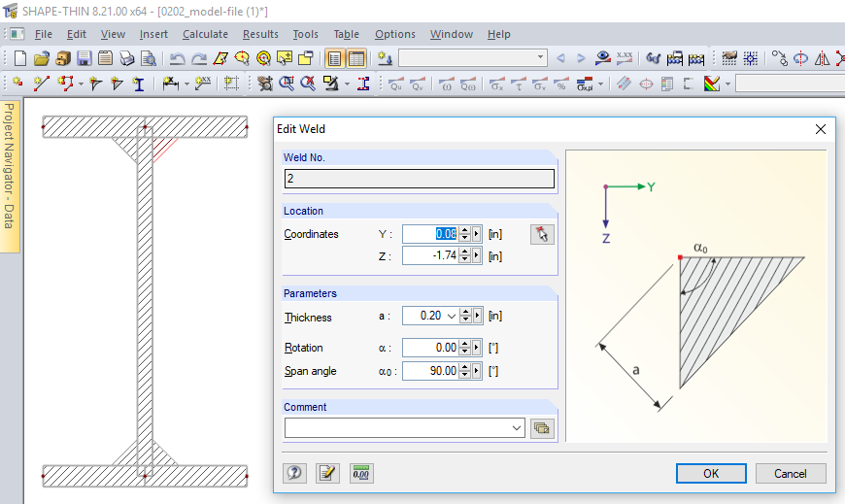Toggle the navigator list panel icon

(335, 58)
